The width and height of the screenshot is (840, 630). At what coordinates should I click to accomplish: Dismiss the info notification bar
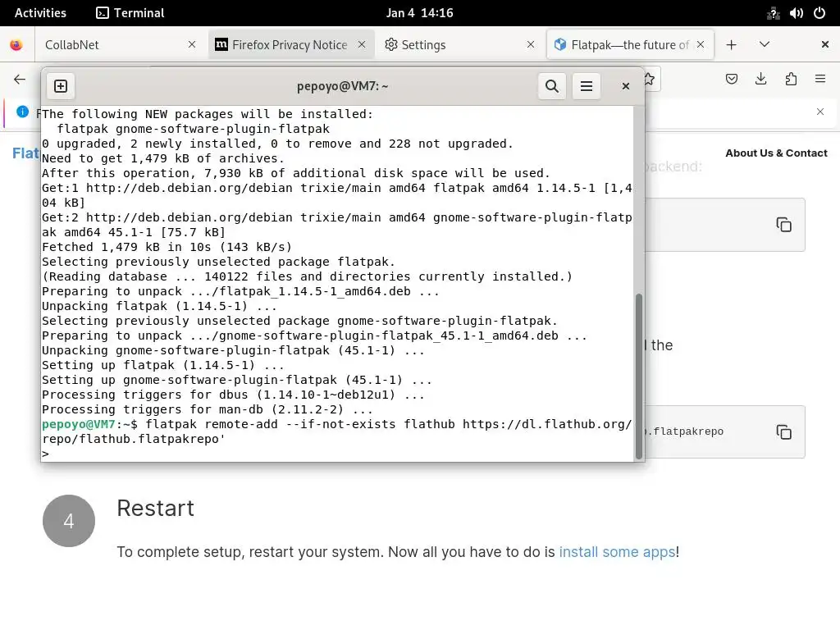(x=820, y=112)
